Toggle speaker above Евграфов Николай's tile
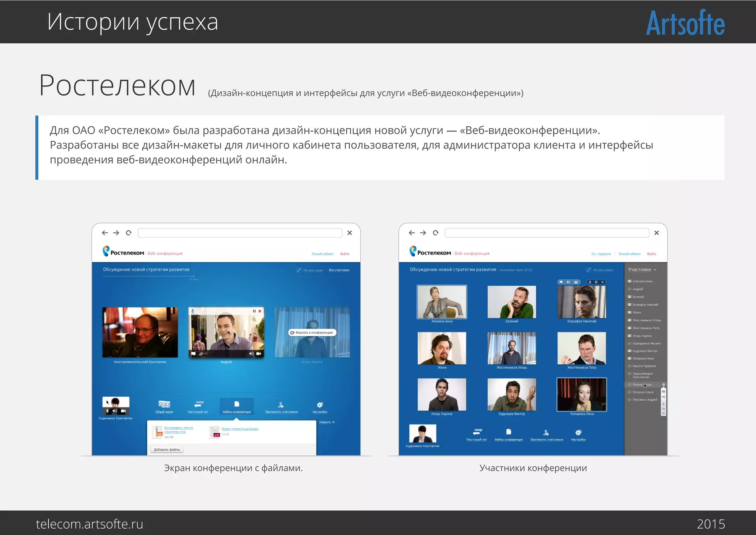756x535 pixels. [568, 282]
